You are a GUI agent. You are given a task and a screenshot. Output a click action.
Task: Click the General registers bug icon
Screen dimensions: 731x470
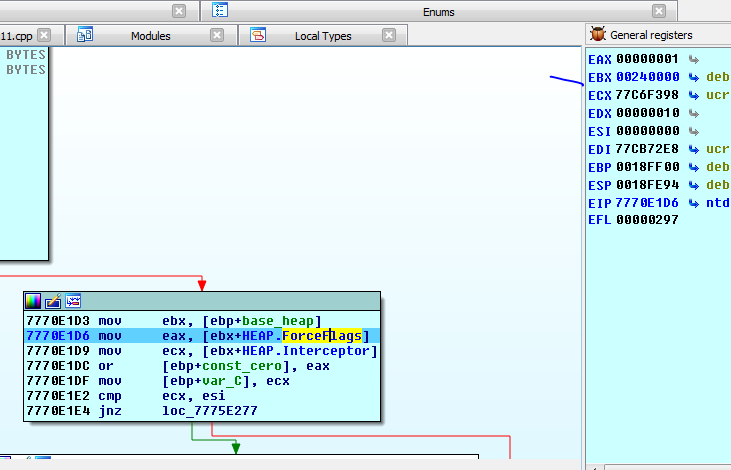pyautogui.click(x=598, y=34)
